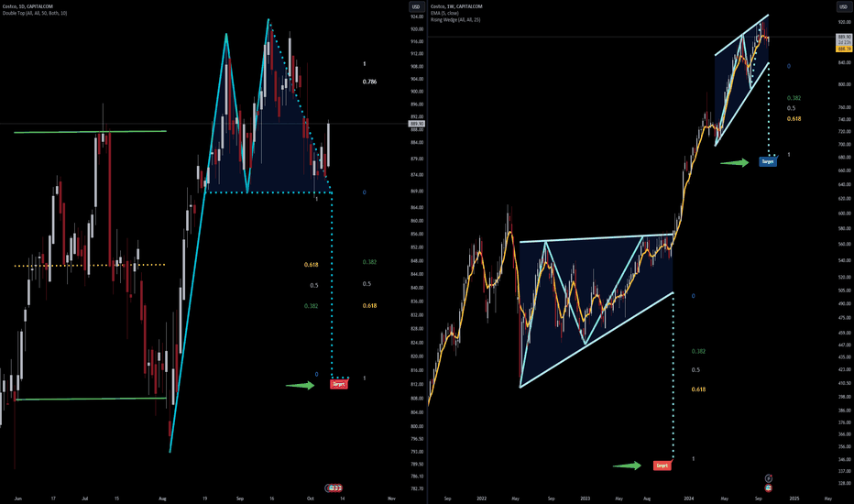Click the Jun label on the daily time axis
Viewport: 854px width, 504px height.
pos(18,499)
